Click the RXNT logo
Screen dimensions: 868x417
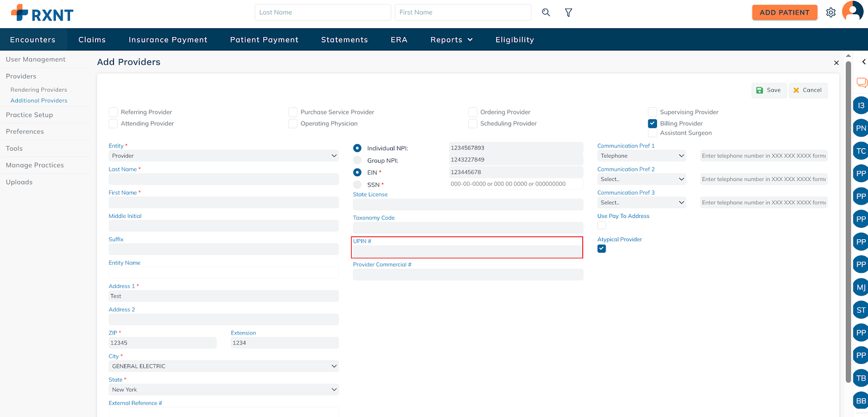point(42,13)
